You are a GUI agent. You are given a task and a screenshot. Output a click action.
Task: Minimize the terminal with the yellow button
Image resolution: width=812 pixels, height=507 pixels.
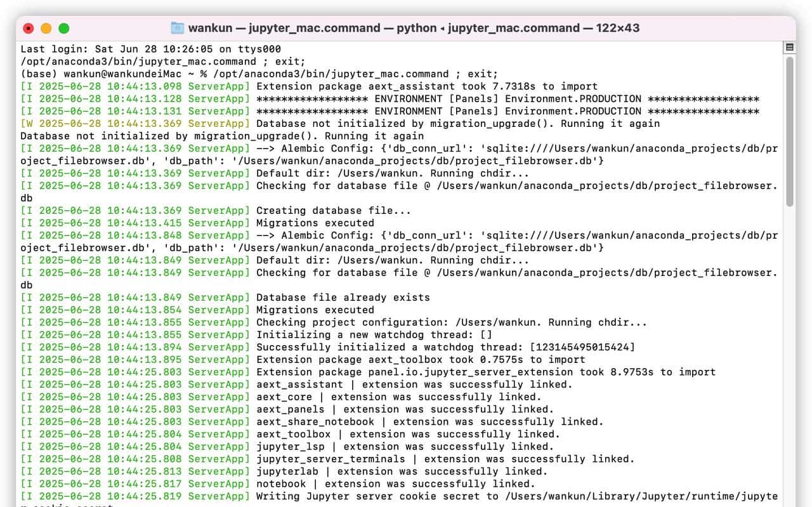tap(46, 28)
